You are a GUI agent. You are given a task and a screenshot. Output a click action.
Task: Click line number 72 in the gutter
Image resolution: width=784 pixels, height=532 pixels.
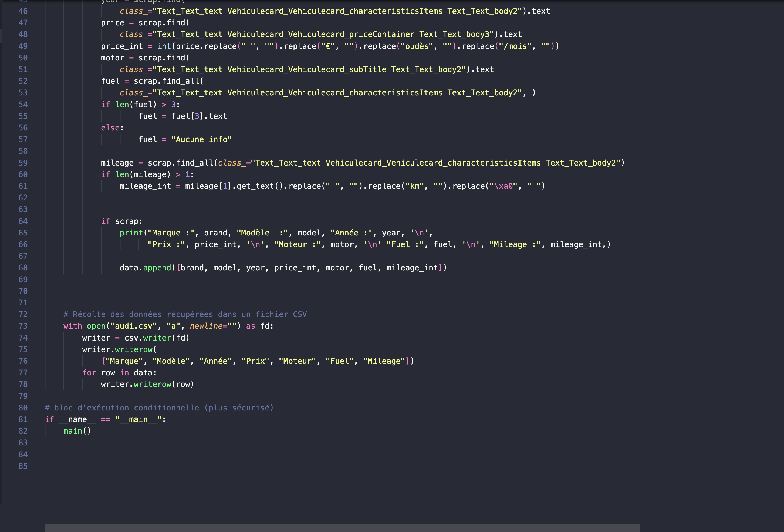pos(23,314)
